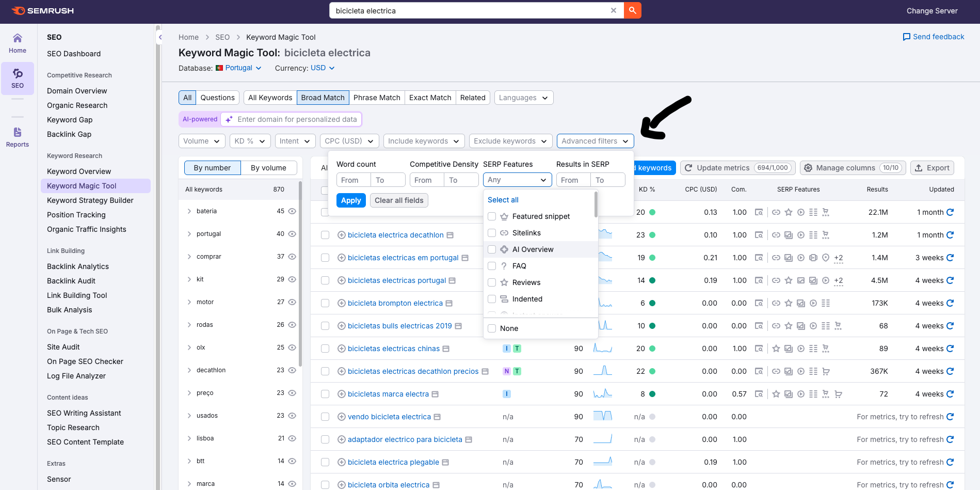Click the AI sparkle icon in domain field

click(229, 119)
